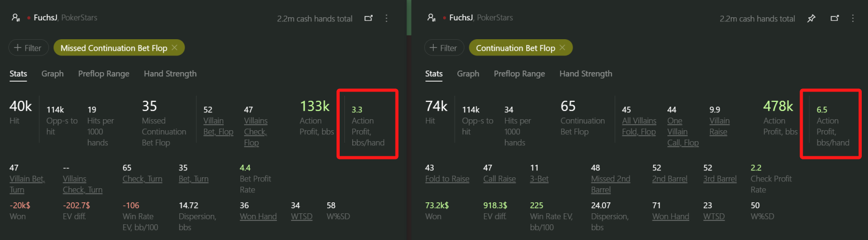Click the right panel player search icon

point(431,18)
